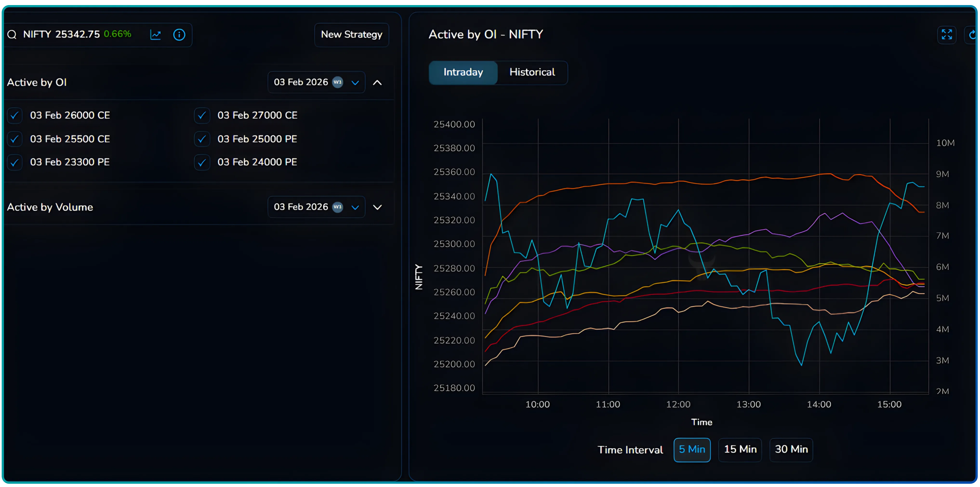
Task: Choose the 15 Min interval option
Action: pos(740,449)
